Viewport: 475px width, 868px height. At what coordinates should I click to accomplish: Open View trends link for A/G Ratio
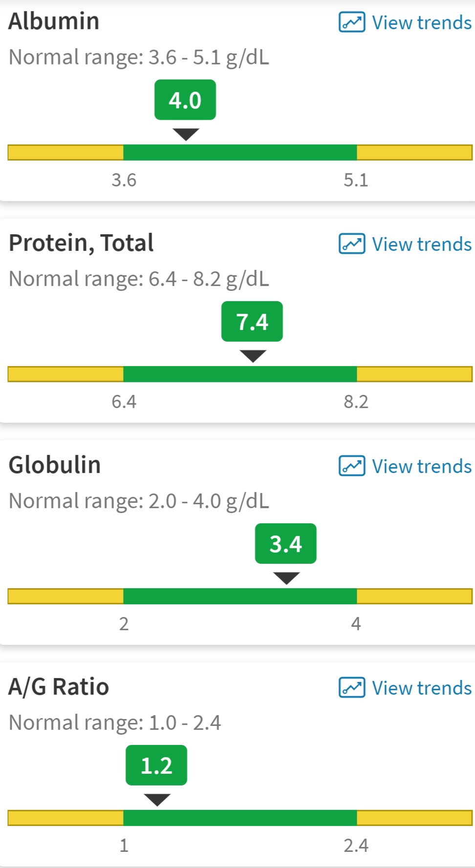click(422, 688)
